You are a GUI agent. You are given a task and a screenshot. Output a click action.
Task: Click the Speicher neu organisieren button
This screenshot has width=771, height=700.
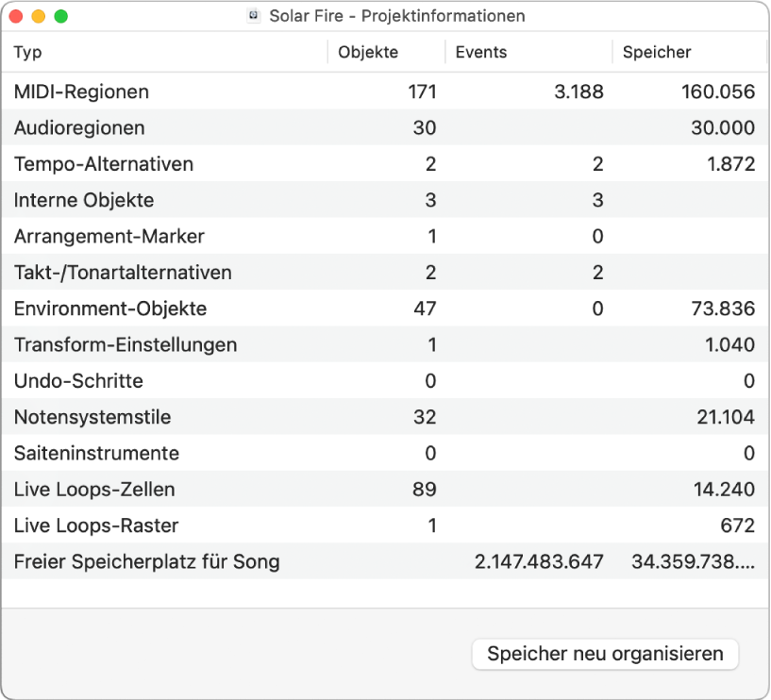pyautogui.click(x=605, y=654)
